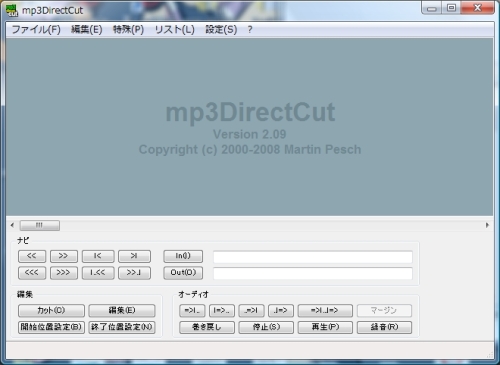Open the ? help menu

coord(250,30)
